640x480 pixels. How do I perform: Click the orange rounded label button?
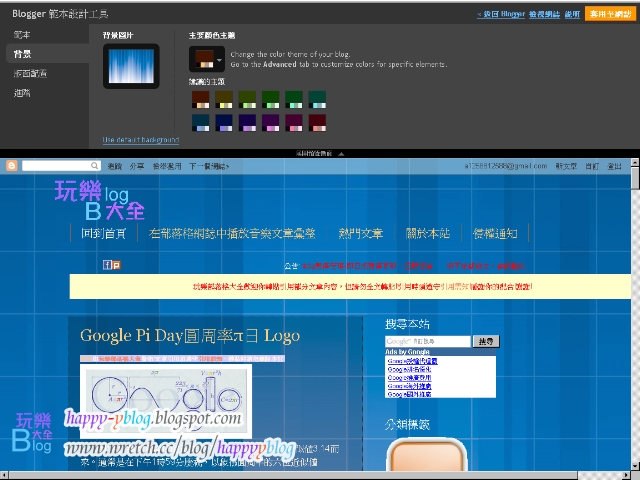[427, 454]
